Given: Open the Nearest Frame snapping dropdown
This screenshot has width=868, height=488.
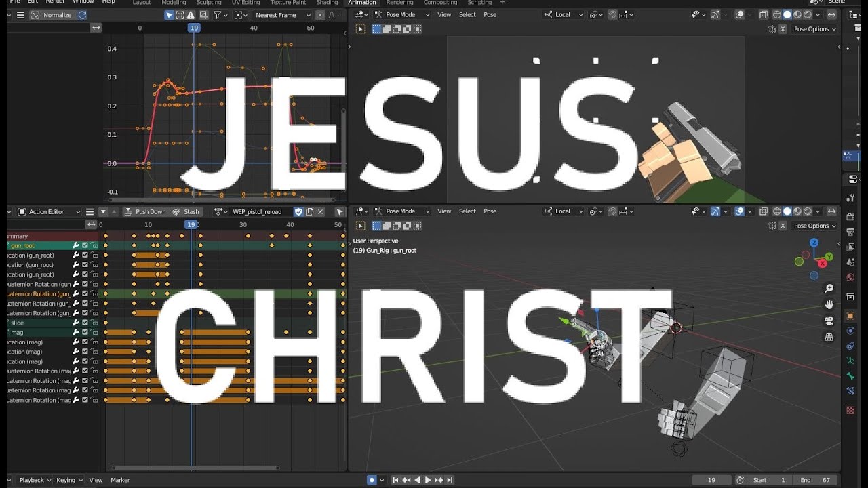Looking at the screenshot, I should coord(283,15).
